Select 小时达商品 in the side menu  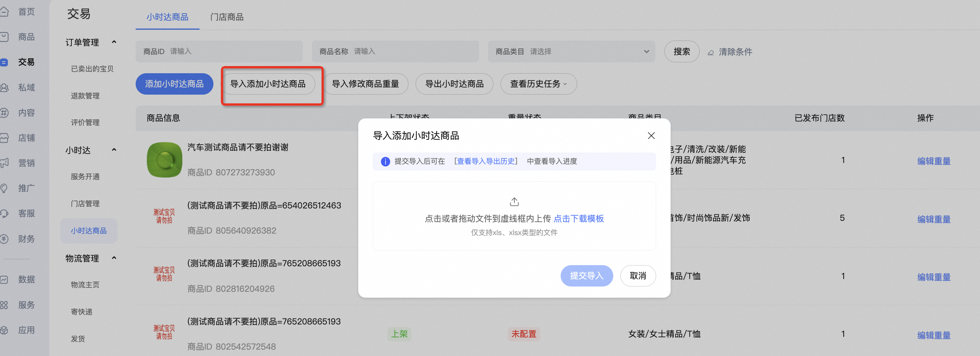(x=89, y=231)
